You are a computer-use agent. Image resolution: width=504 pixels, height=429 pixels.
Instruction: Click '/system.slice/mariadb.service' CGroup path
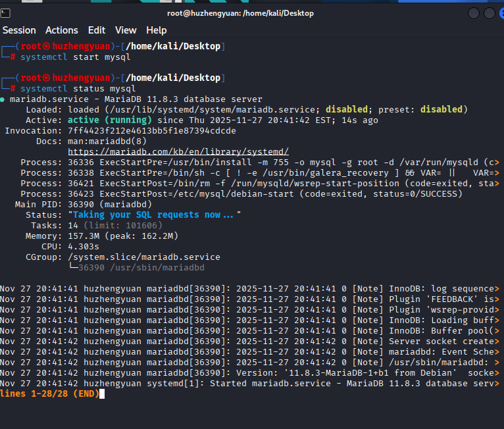tap(144, 257)
